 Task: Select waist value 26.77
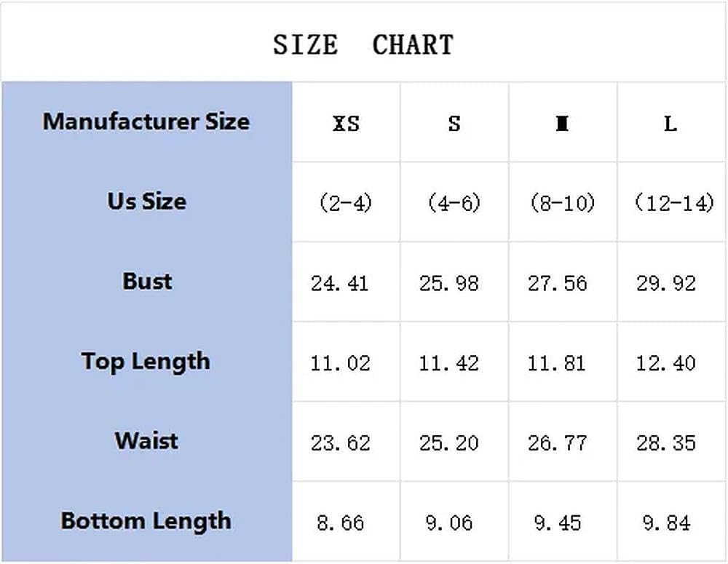[557, 443]
